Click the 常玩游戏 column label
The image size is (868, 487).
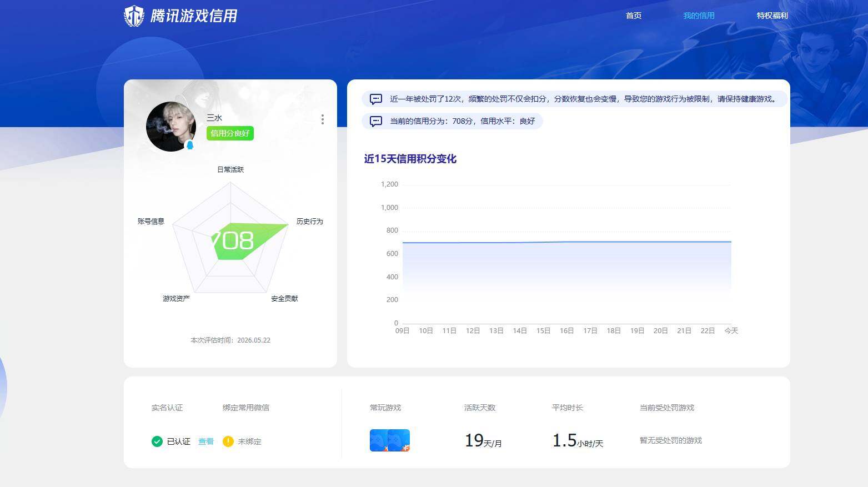tap(385, 408)
